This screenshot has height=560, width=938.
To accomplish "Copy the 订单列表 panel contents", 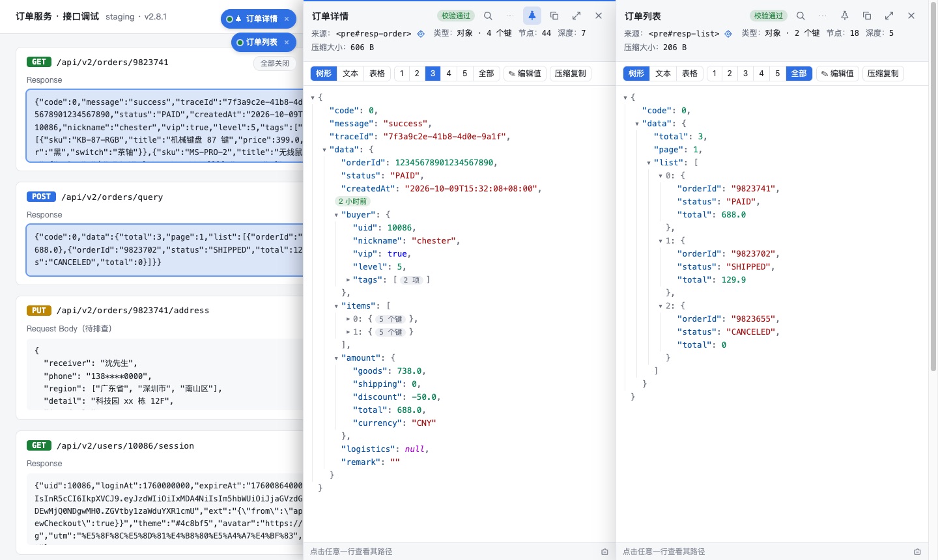I will [867, 16].
